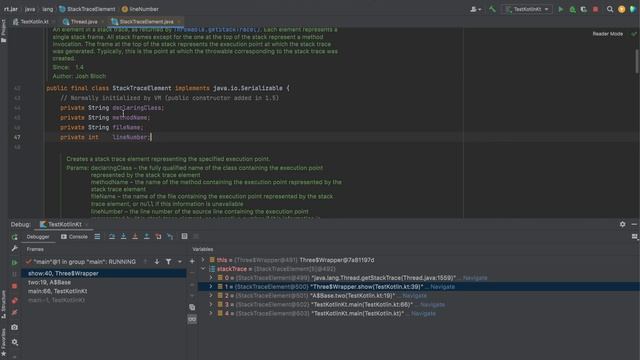Click the camera thread dump icon
The image size is (640, 360).
click(x=15, y=327)
